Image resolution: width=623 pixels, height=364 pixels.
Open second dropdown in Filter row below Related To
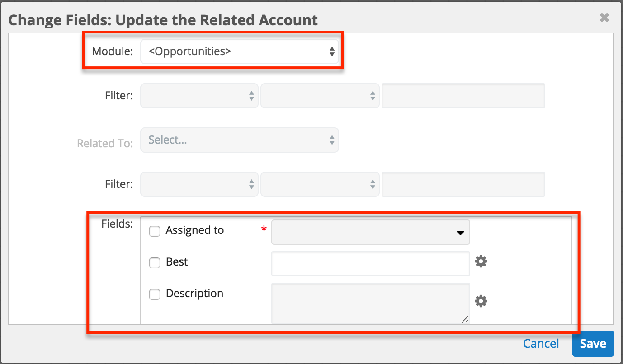point(320,184)
